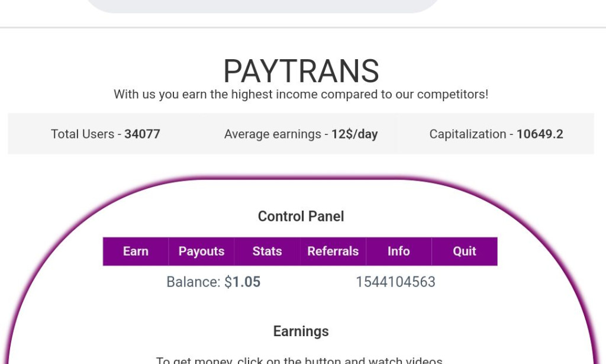Click the watch videos instruction text
The width and height of the screenshot is (606, 364).
tap(301, 360)
